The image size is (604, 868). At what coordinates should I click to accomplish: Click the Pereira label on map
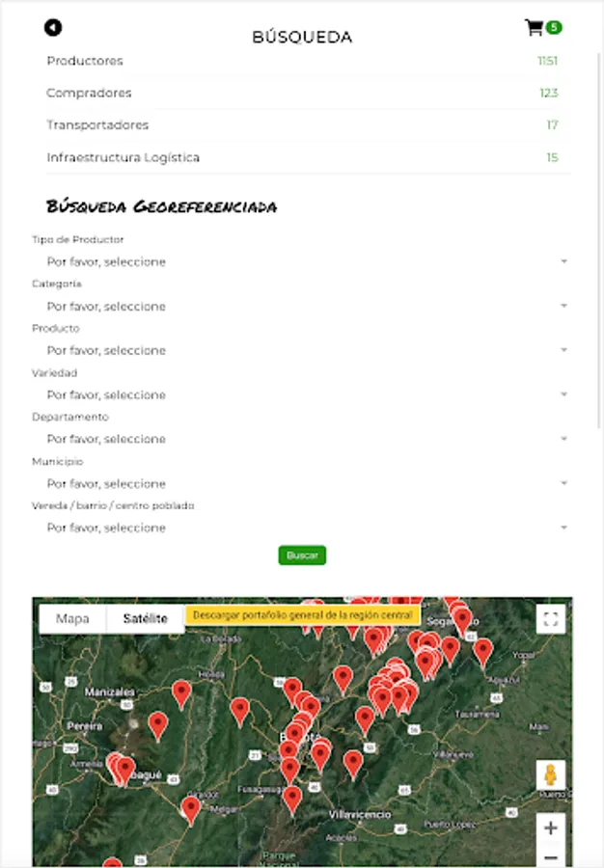85,725
